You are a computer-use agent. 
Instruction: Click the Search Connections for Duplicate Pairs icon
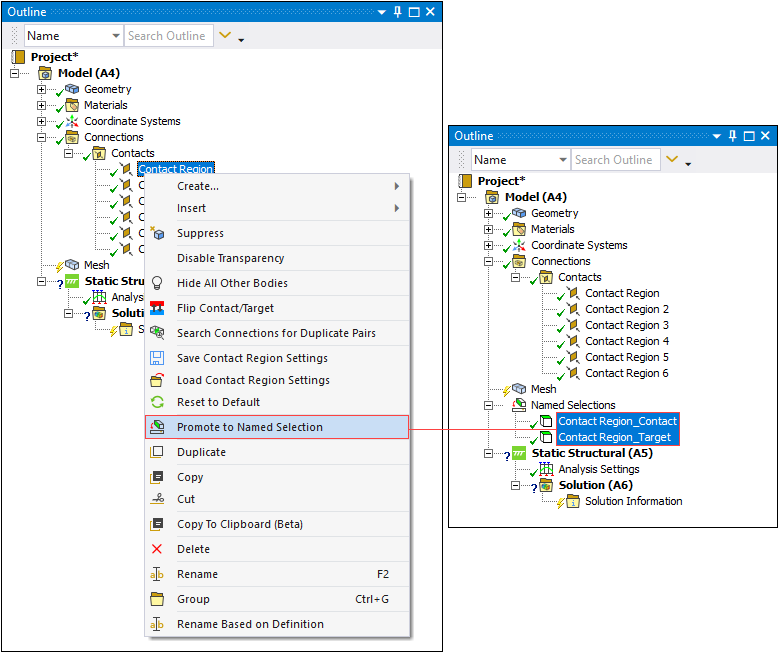[x=157, y=333]
